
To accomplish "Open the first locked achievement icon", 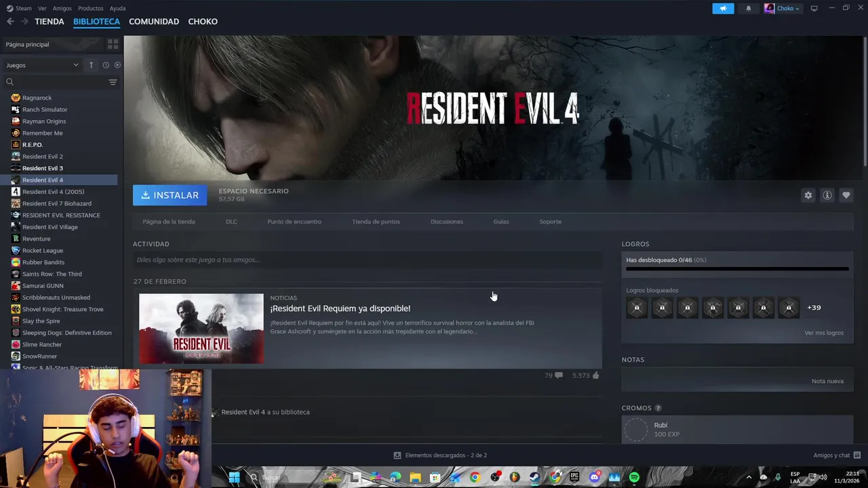I will 637,308.
